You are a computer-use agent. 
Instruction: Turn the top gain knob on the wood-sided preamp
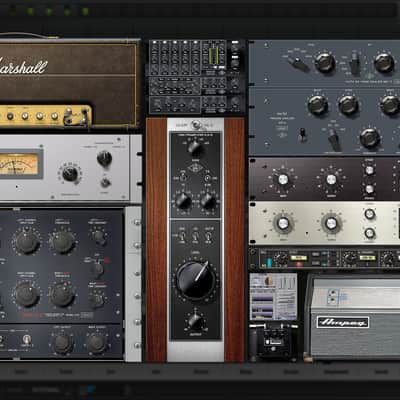[x=196, y=148]
